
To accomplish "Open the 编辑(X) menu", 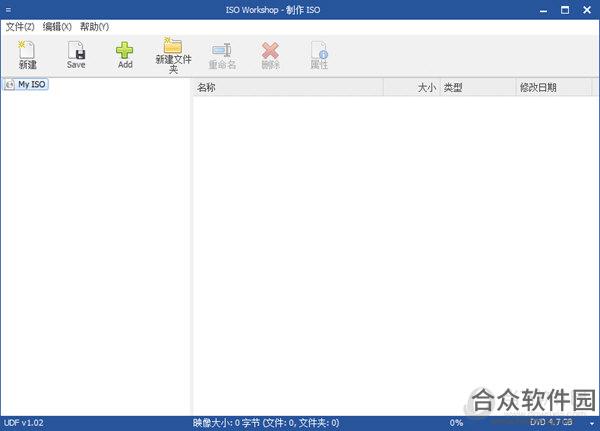I will pos(57,27).
